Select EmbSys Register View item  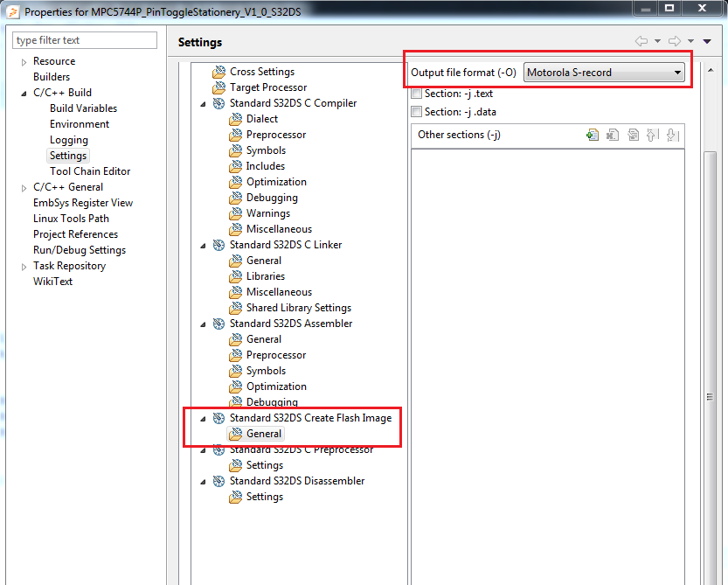point(83,203)
